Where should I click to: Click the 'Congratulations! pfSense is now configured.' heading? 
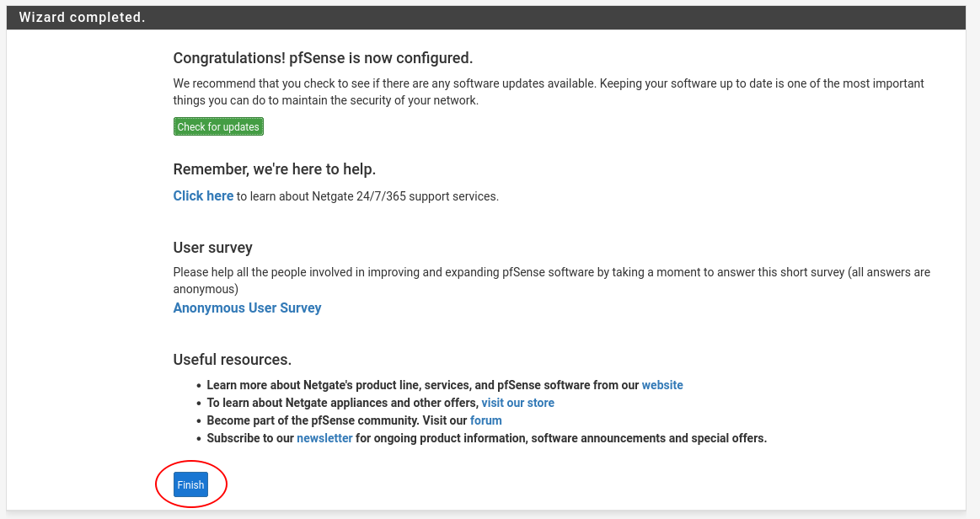pos(323,58)
